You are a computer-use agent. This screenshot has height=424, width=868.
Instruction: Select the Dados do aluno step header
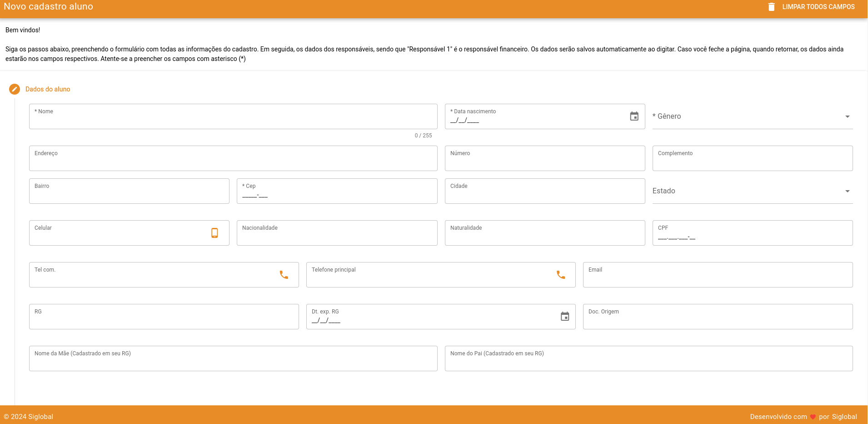48,89
